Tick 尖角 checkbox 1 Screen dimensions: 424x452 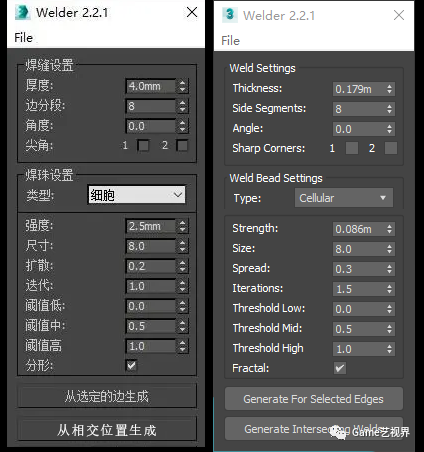[143, 145]
